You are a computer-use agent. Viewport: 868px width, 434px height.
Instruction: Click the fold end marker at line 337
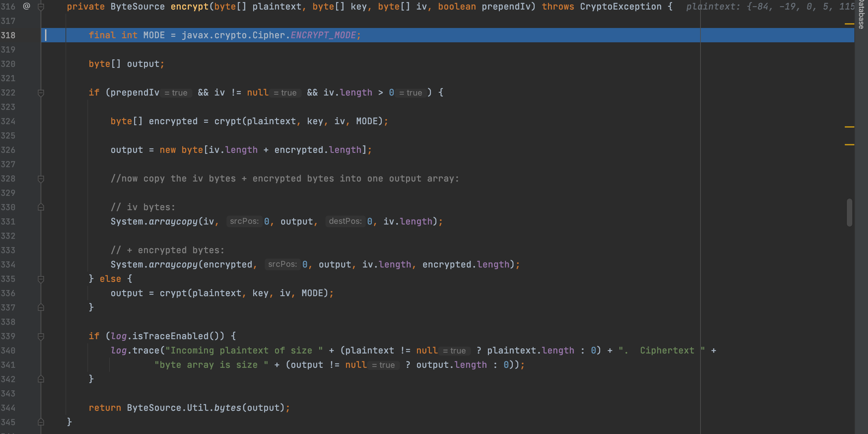click(41, 307)
